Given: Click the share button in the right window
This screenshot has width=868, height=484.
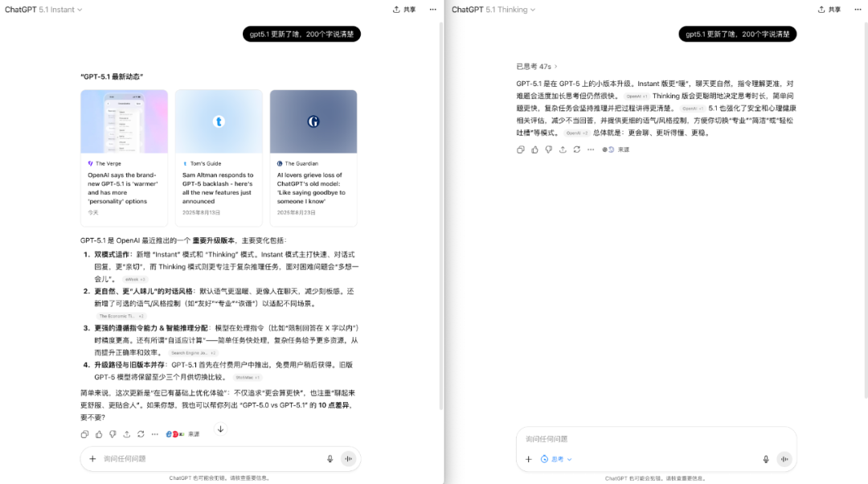Looking at the screenshot, I should click(829, 10).
